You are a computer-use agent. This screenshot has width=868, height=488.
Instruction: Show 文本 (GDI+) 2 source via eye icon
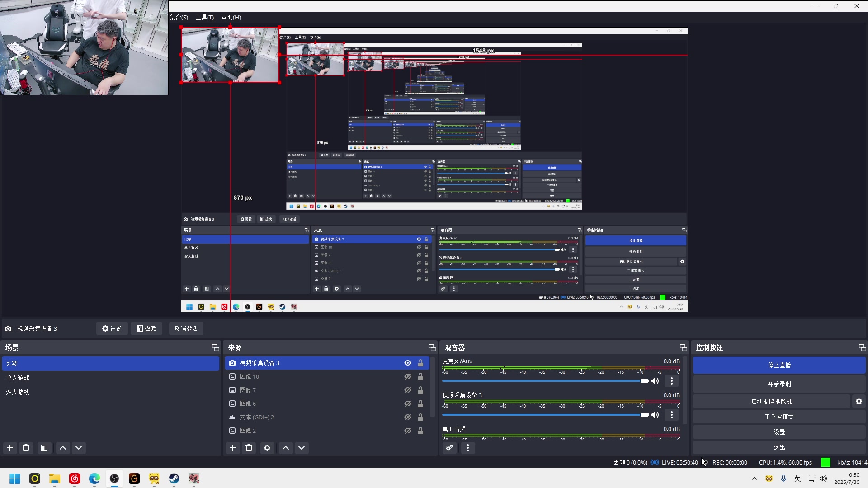tap(408, 417)
